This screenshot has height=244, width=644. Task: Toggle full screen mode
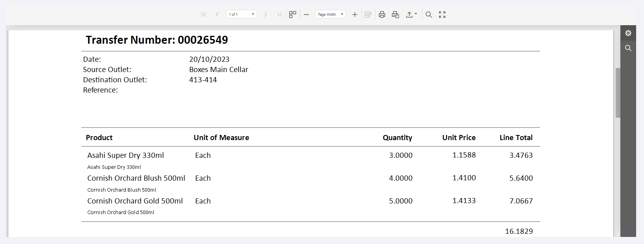[442, 15]
